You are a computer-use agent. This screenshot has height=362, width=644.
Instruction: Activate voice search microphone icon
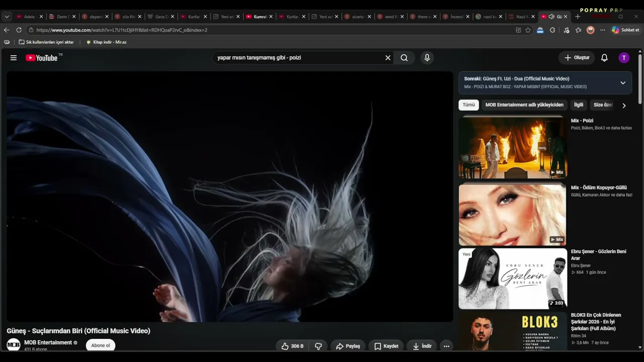pos(427,58)
